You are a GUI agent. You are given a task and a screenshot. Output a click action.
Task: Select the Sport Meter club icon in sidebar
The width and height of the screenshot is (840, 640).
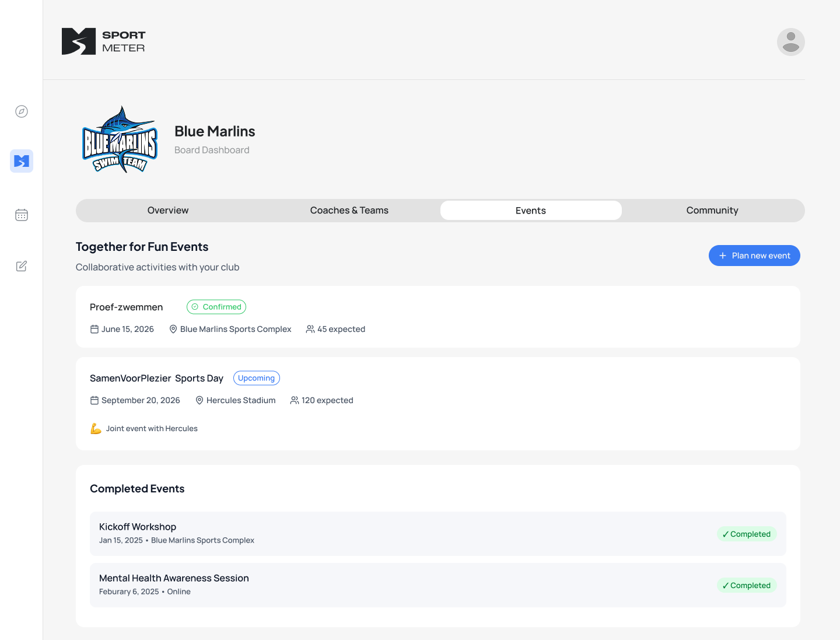click(x=22, y=161)
